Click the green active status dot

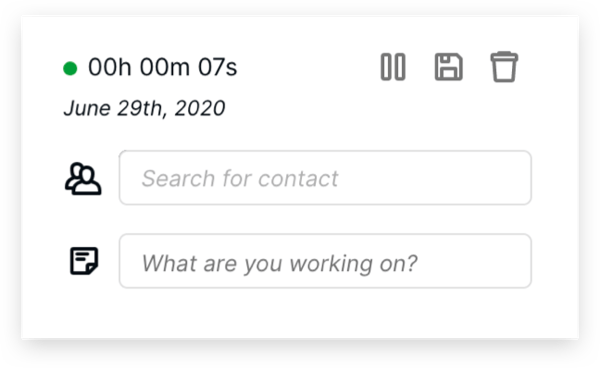click(70, 68)
